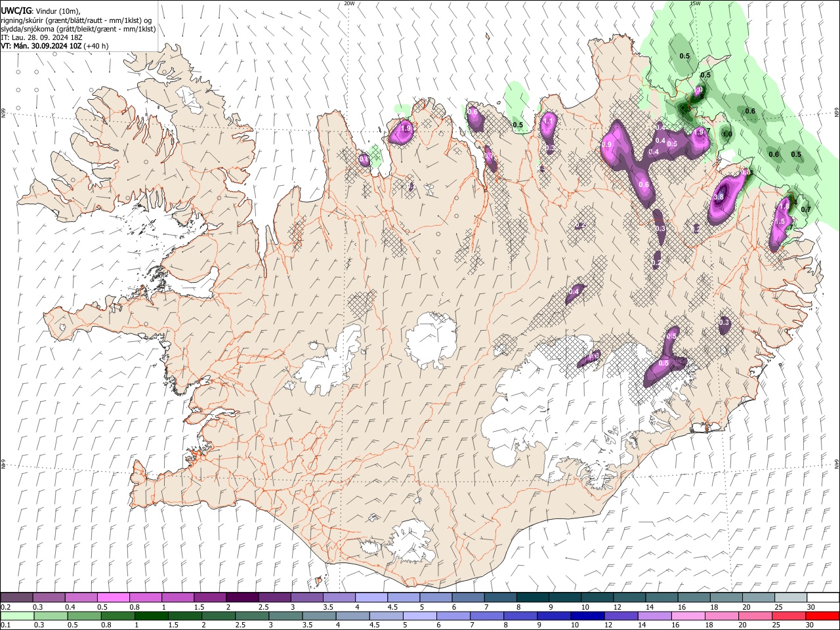Viewport: 840px width, 630px height.
Task: Click the '3.5' number under the snow legend
Action: coord(328,607)
